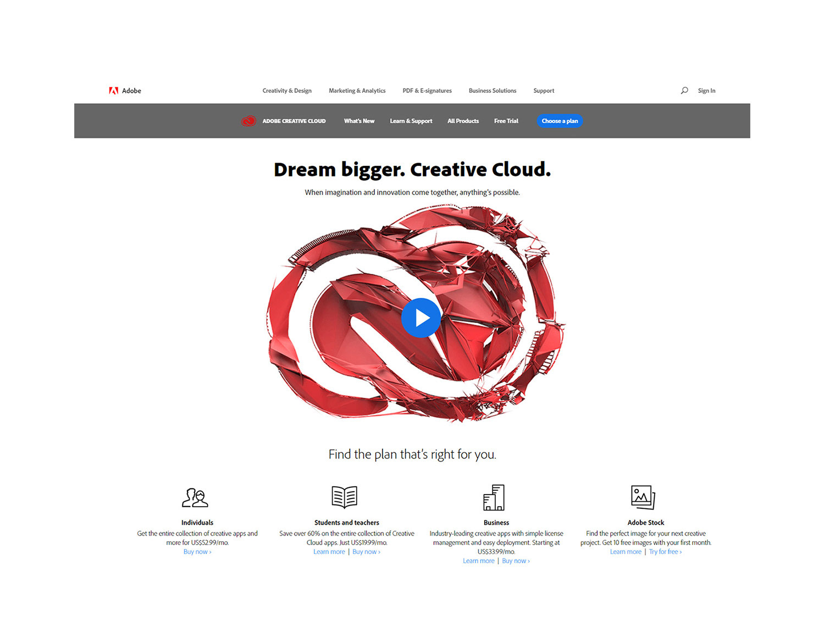Click the Adobe Stock heading
The width and height of the screenshot is (824, 644).
[x=646, y=523]
